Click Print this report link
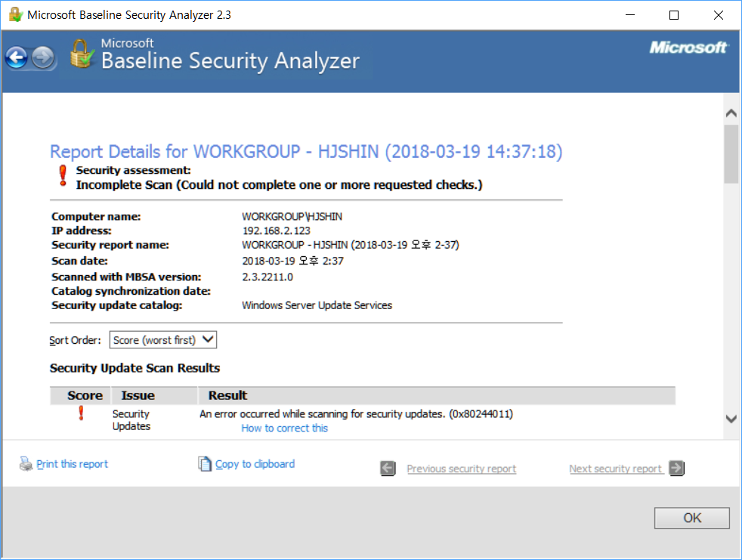 [x=72, y=464]
